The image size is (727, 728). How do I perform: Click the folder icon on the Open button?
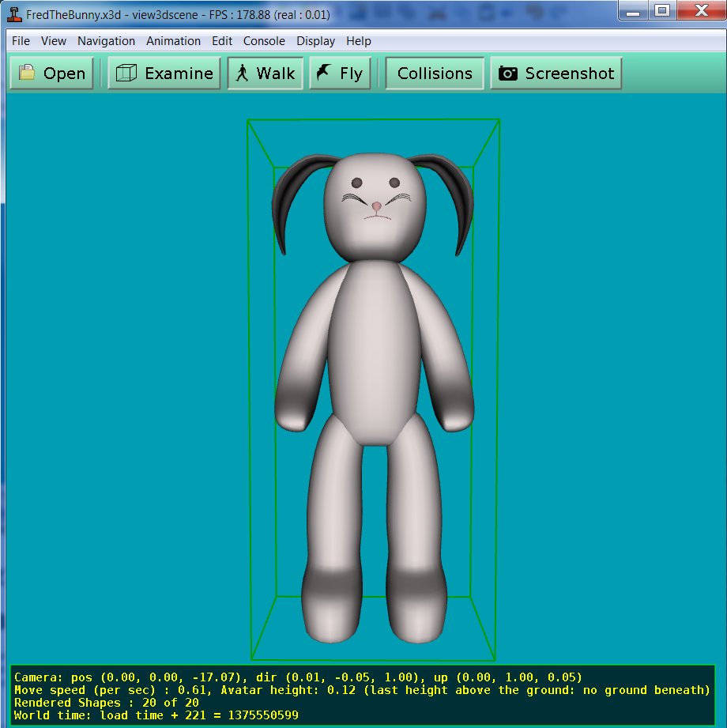point(28,74)
